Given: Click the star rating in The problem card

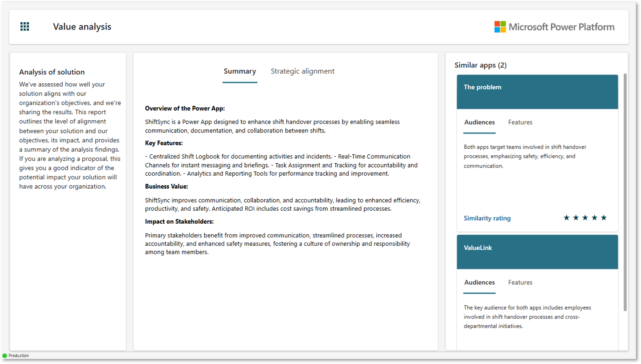Looking at the screenshot, I should pyautogui.click(x=585, y=218).
